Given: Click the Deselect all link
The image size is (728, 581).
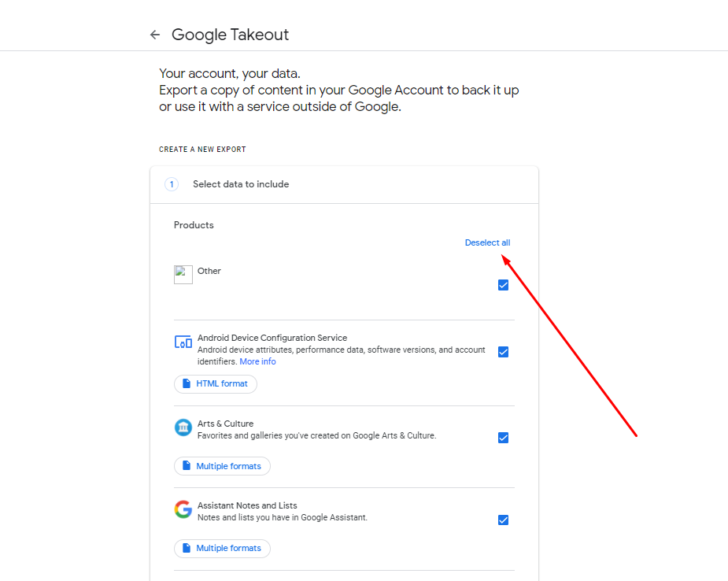Looking at the screenshot, I should pos(487,242).
